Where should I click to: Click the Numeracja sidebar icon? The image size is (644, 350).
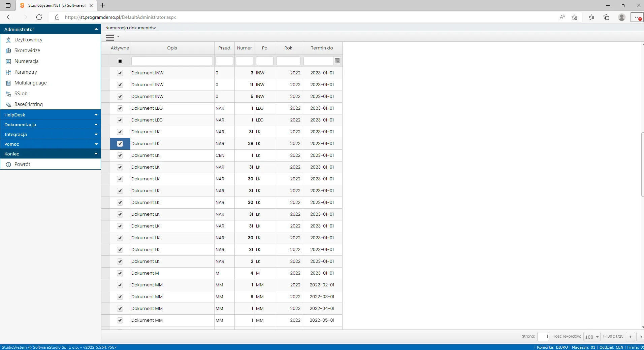(x=8, y=61)
